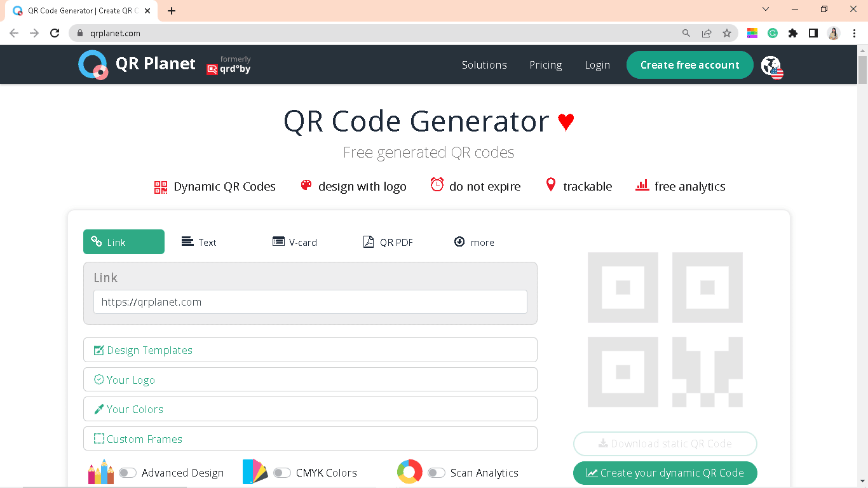This screenshot has height=488, width=868.
Task: Click the qrd.by formerly logo
Action: [x=229, y=65]
